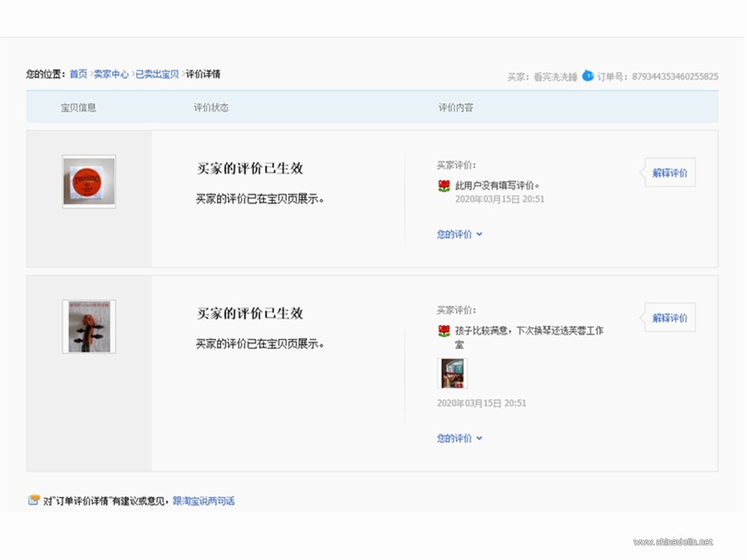Expand 您的评价 in the first review
The width and height of the screenshot is (747, 560).
(x=459, y=235)
